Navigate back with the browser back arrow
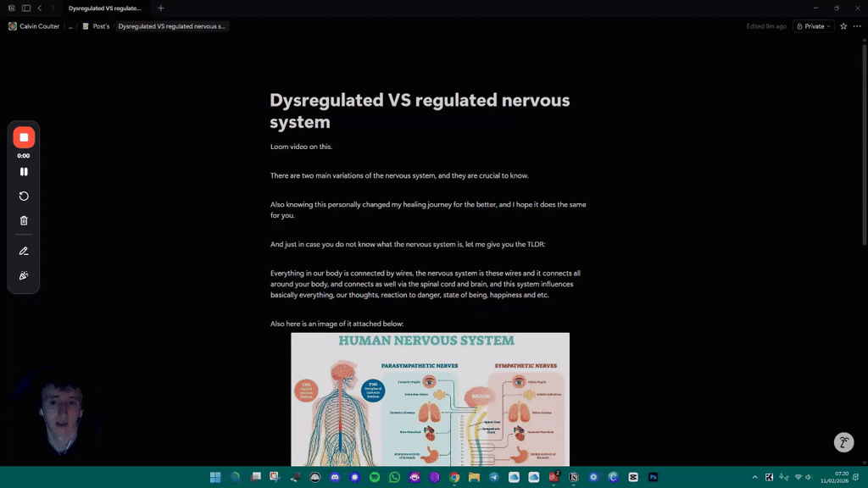868x488 pixels. click(41, 7)
